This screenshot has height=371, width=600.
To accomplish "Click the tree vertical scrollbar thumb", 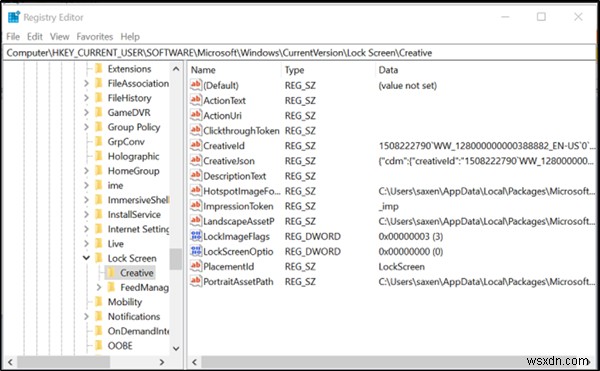I will click(x=176, y=259).
